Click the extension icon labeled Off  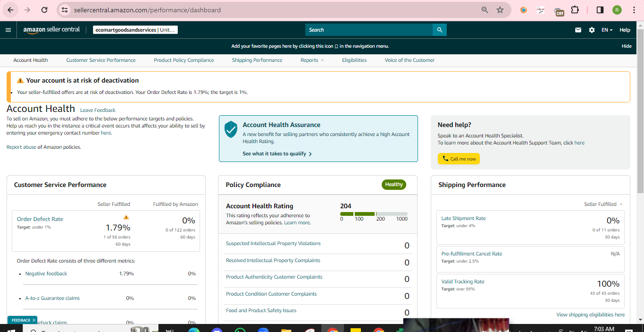pos(559,11)
